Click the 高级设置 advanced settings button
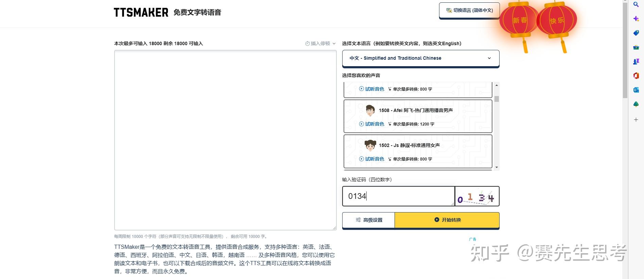This screenshot has width=644, height=279. point(369,220)
